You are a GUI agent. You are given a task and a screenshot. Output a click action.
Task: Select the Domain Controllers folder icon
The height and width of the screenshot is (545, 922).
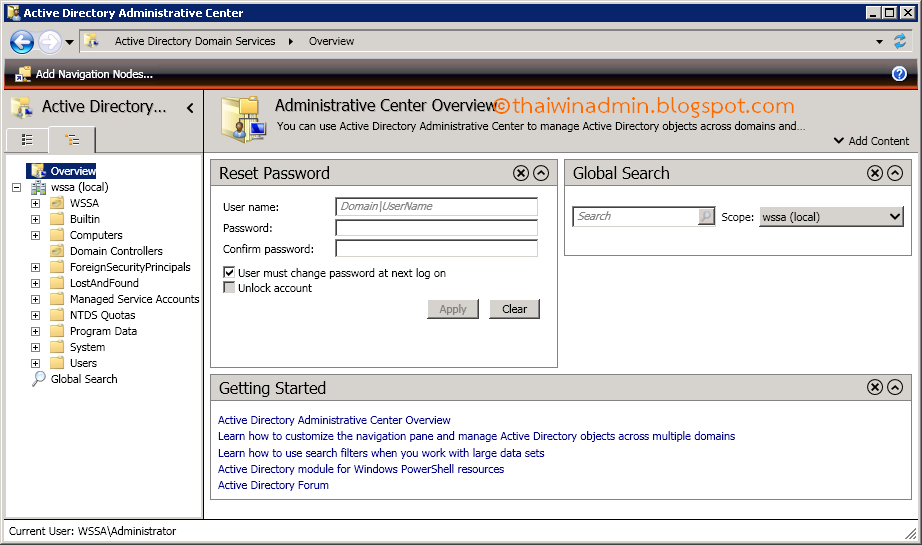57,251
